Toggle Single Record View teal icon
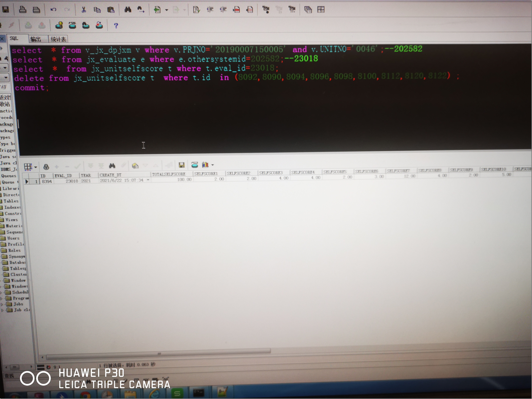 pyautogui.click(x=195, y=165)
